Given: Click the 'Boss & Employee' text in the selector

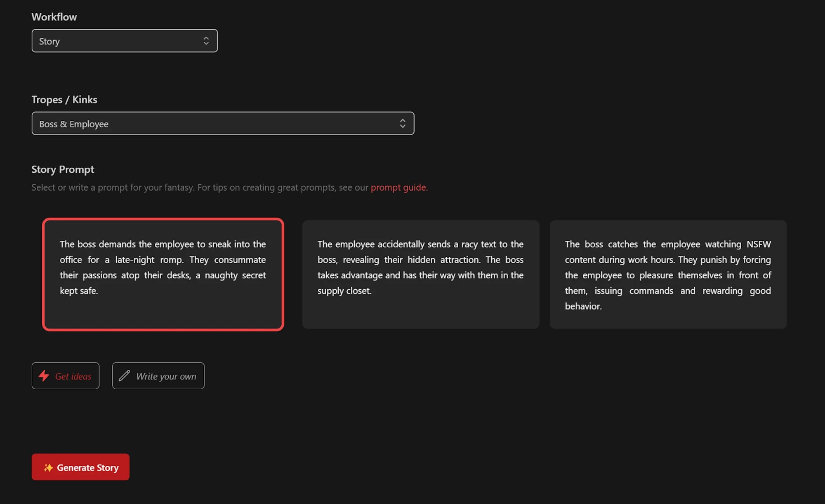Looking at the screenshot, I should point(74,124).
